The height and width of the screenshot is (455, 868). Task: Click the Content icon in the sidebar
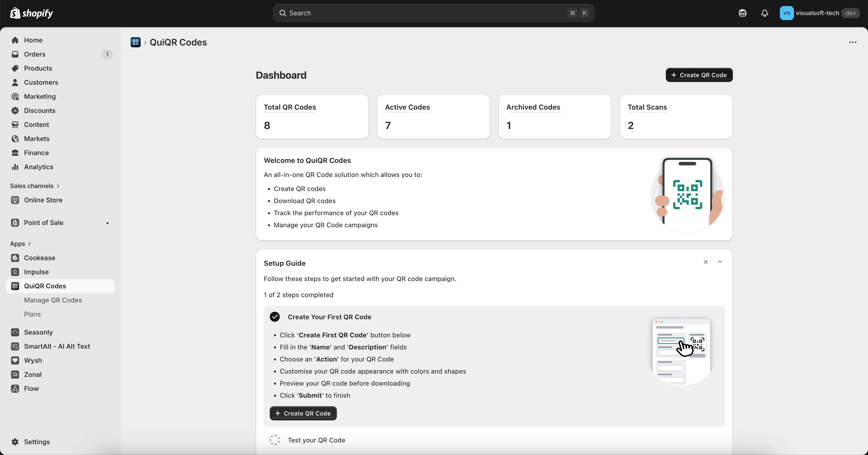(15, 125)
